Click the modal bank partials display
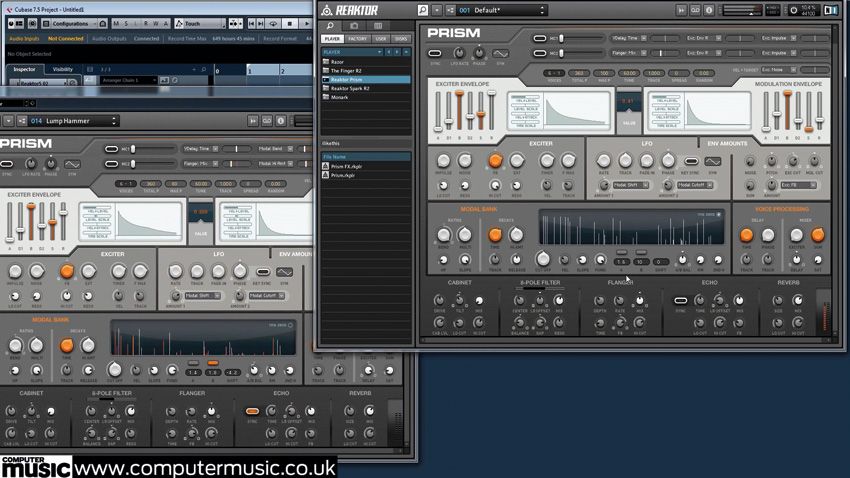 click(x=632, y=228)
